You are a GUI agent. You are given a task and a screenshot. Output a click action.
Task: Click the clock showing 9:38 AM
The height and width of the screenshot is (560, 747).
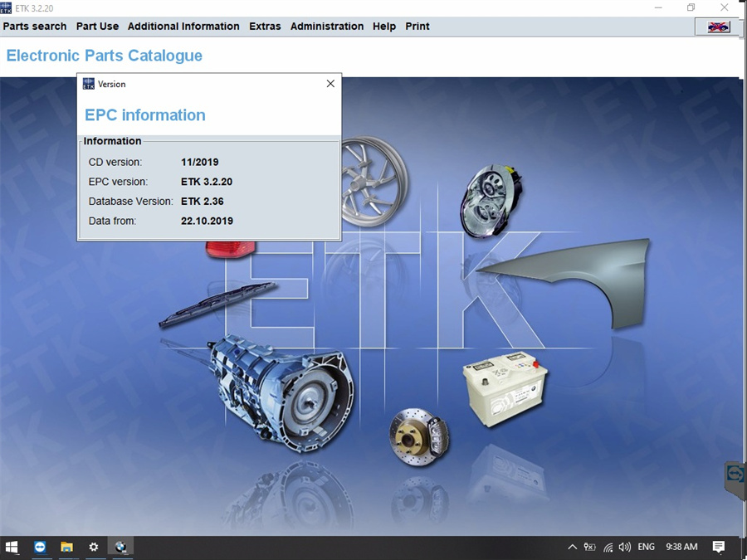(681, 547)
